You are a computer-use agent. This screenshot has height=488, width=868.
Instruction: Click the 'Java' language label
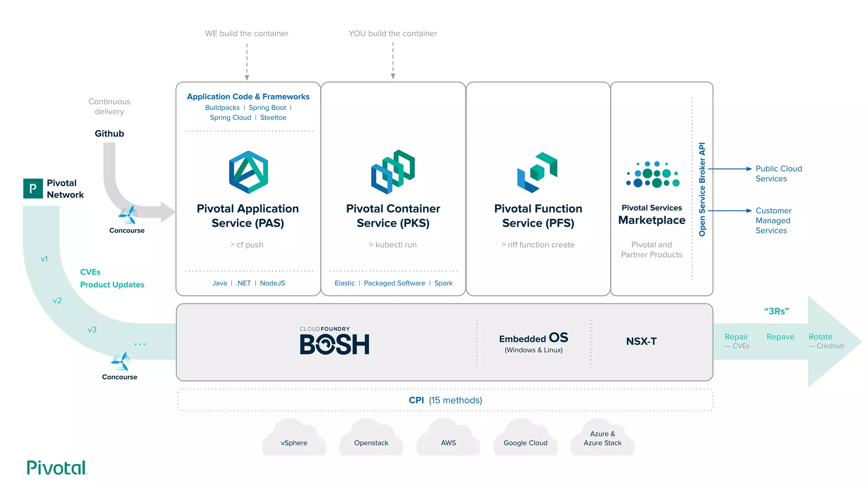[220, 283]
